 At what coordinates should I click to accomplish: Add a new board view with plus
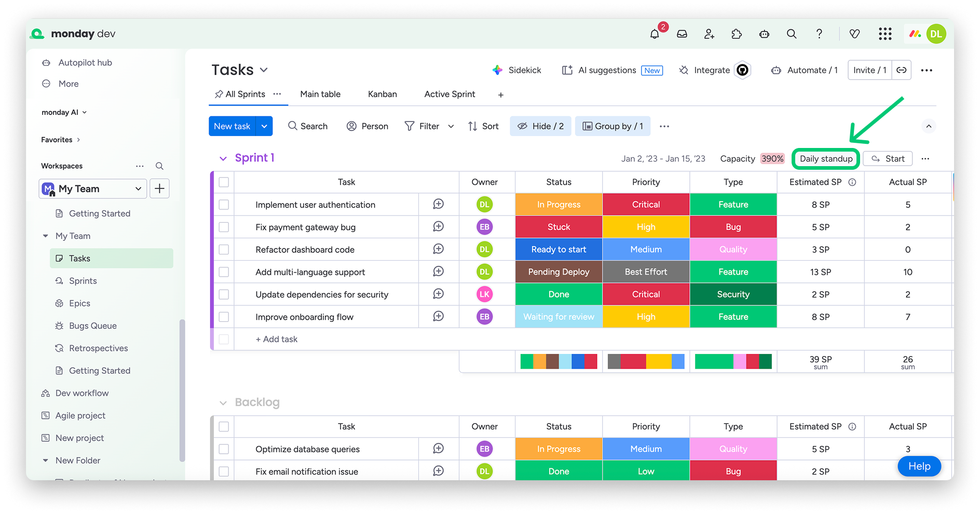tap(500, 94)
